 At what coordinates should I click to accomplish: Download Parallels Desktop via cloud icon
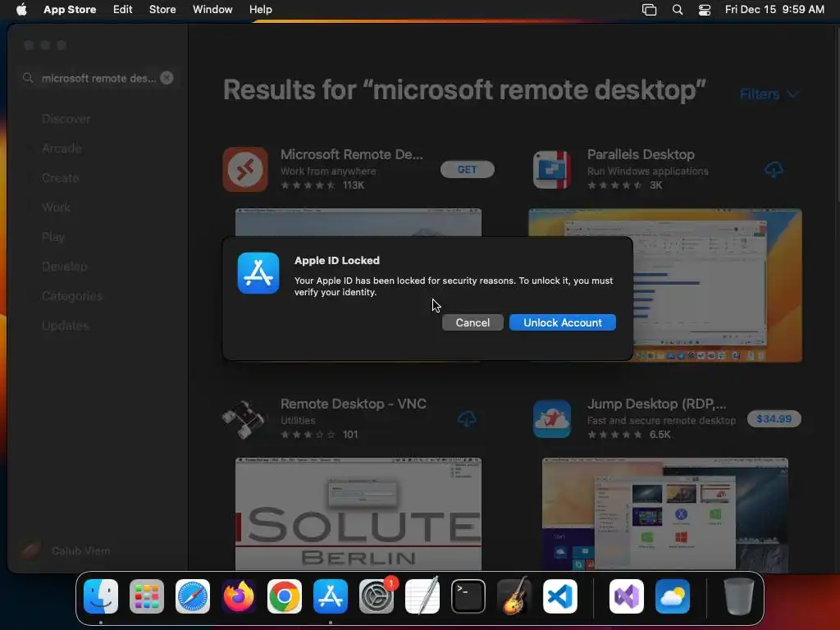pyautogui.click(x=774, y=170)
